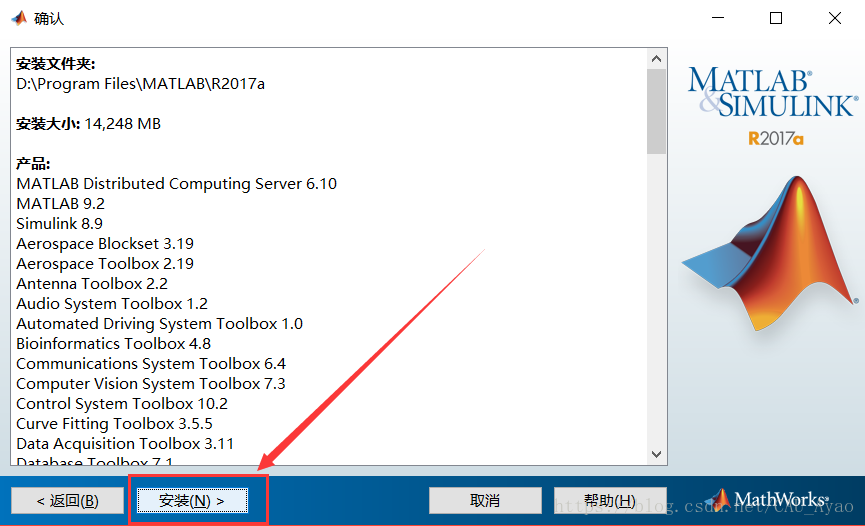
Task: Click the 安装文件夹 heading
Action: tap(56, 64)
